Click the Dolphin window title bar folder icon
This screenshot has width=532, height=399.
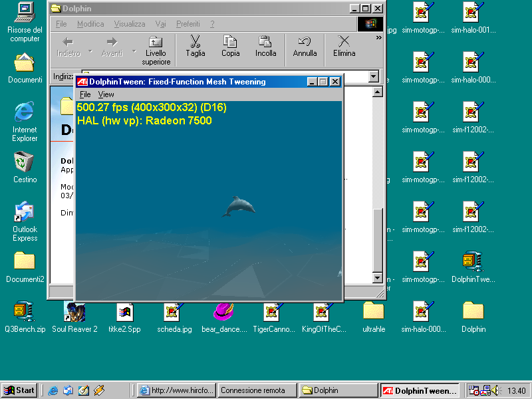[56, 9]
